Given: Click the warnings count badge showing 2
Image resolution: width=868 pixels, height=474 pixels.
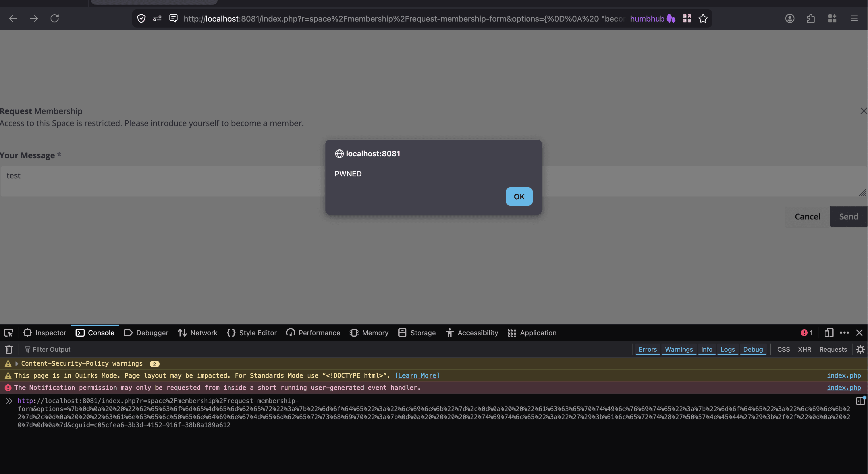Looking at the screenshot, I should (154, 364).
